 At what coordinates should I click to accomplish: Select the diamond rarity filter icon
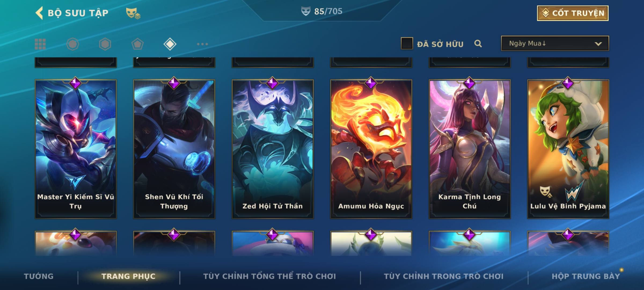pos(170,44)
